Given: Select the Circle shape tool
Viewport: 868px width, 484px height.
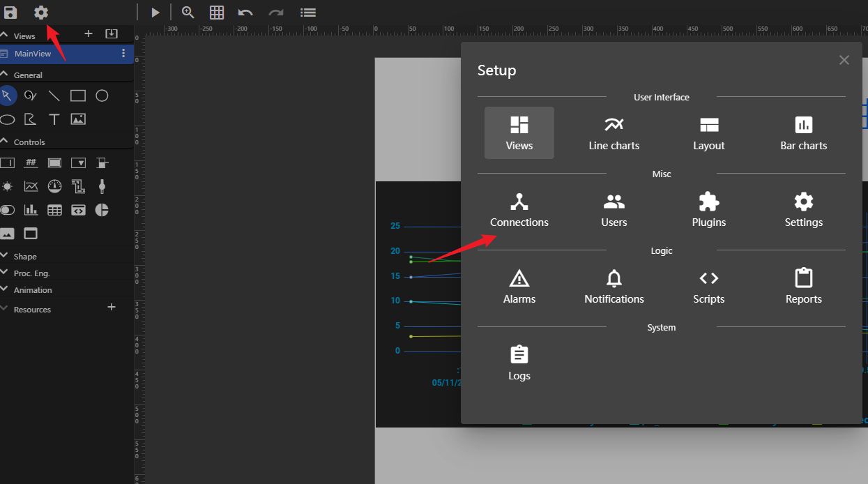Looking at the screenshot, I should click(x=102, y=96).
